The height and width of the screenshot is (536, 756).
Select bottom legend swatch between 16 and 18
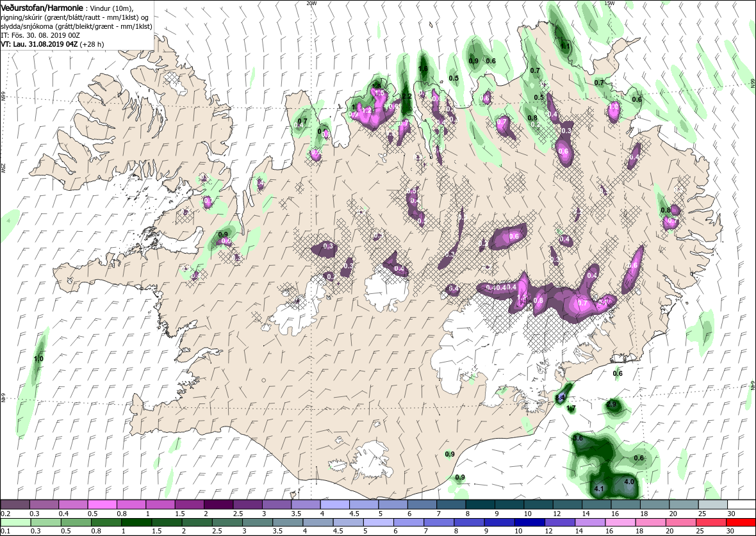(620, 522)
